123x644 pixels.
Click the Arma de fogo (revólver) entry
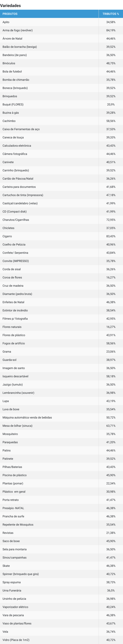click(17, 30)
